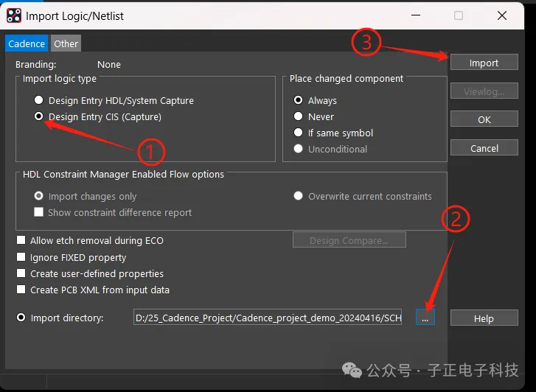Choose the Unconditional radio option

(298, 149)
